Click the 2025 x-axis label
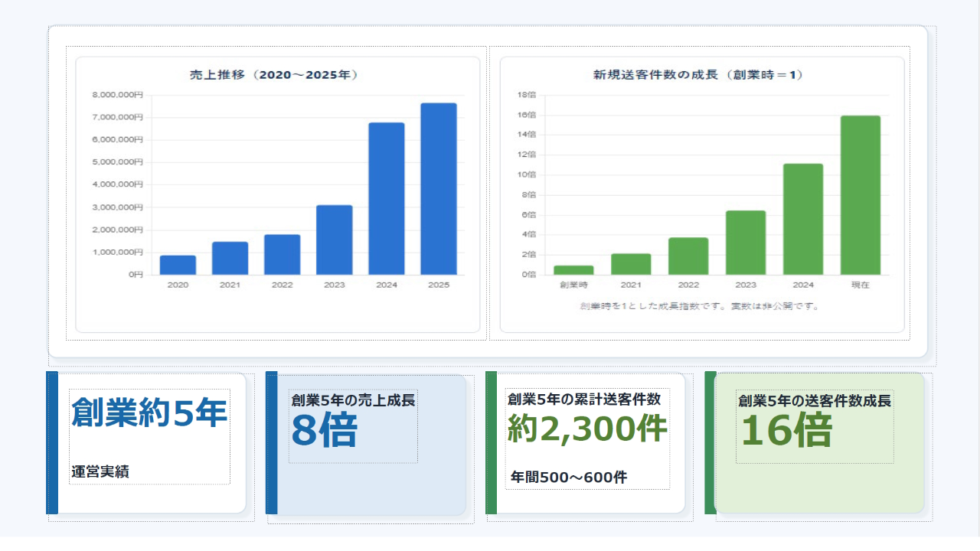The height and width of the screenshot is (551, 980). tap(439, 285)
